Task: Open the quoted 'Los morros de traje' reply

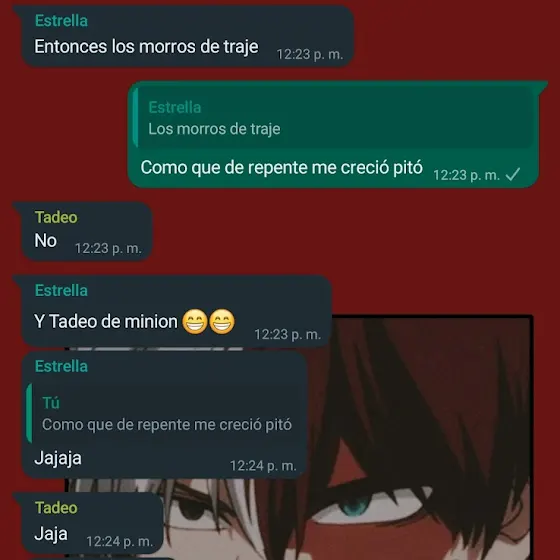Action: [334, 118]
